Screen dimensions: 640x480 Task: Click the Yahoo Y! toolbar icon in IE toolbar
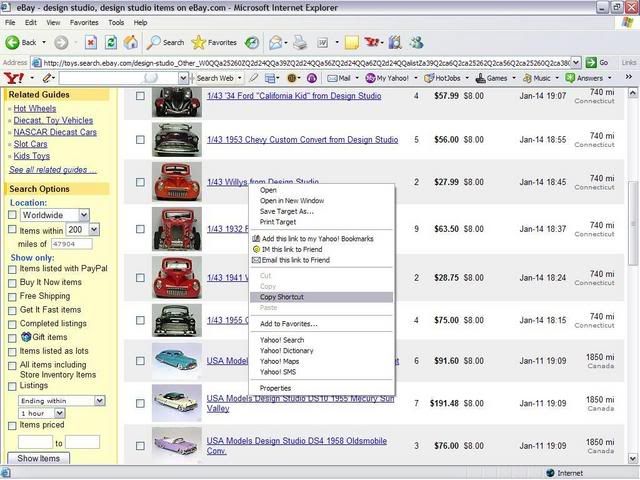click(x=371, y=42)
